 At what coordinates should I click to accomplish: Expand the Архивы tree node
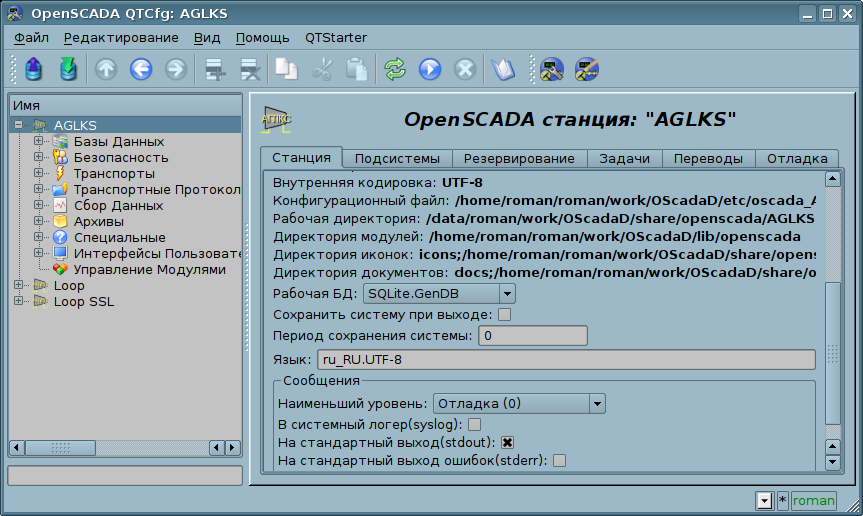39,221
